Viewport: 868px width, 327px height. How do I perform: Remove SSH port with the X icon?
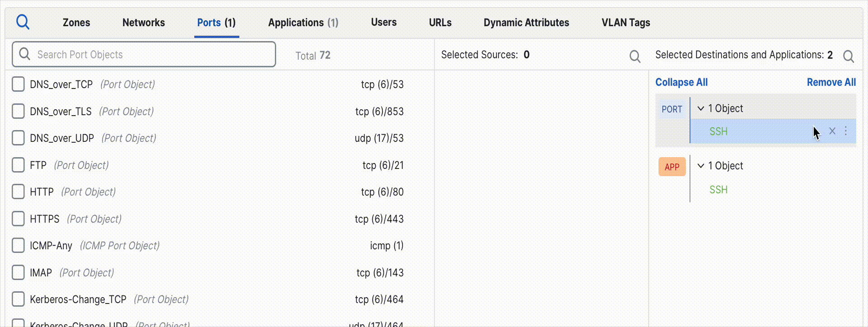coord(832,131)
